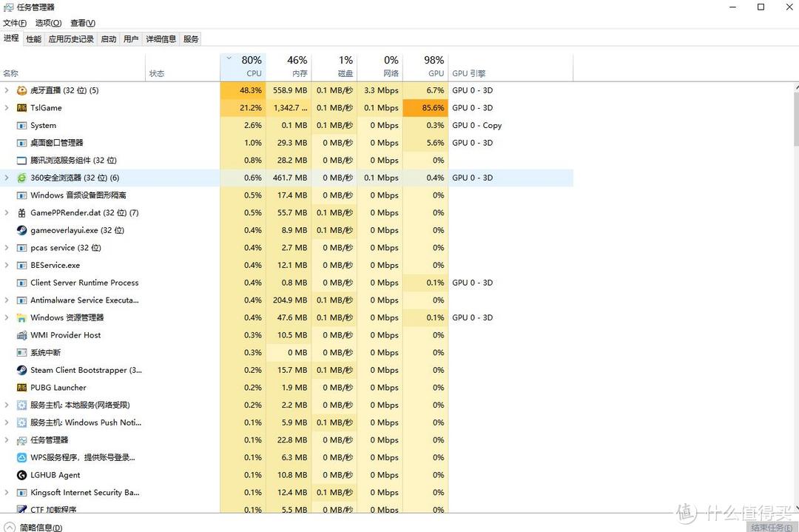Switch to the 服务 tab
The image size is (799, 532).
tap(191, 38)
